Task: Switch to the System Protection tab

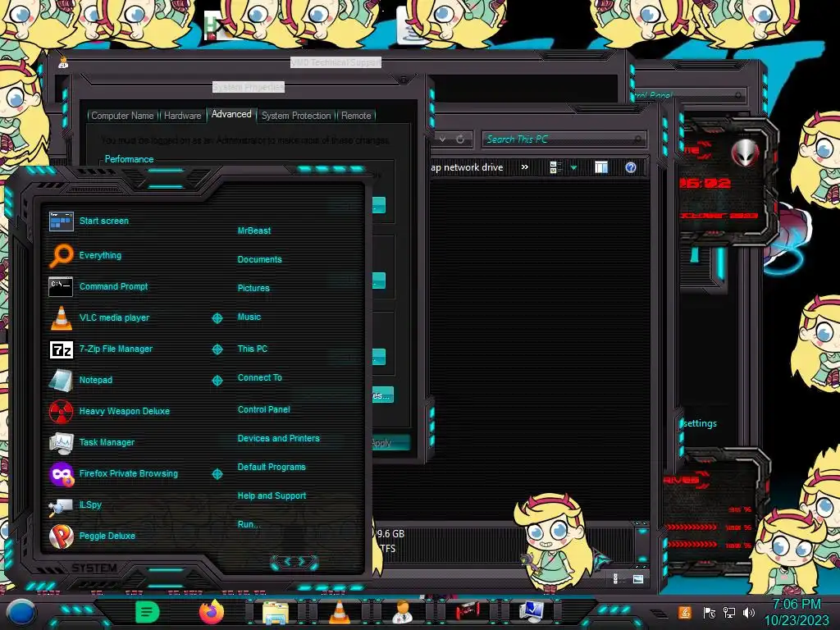Action: (x=296, y=116)
